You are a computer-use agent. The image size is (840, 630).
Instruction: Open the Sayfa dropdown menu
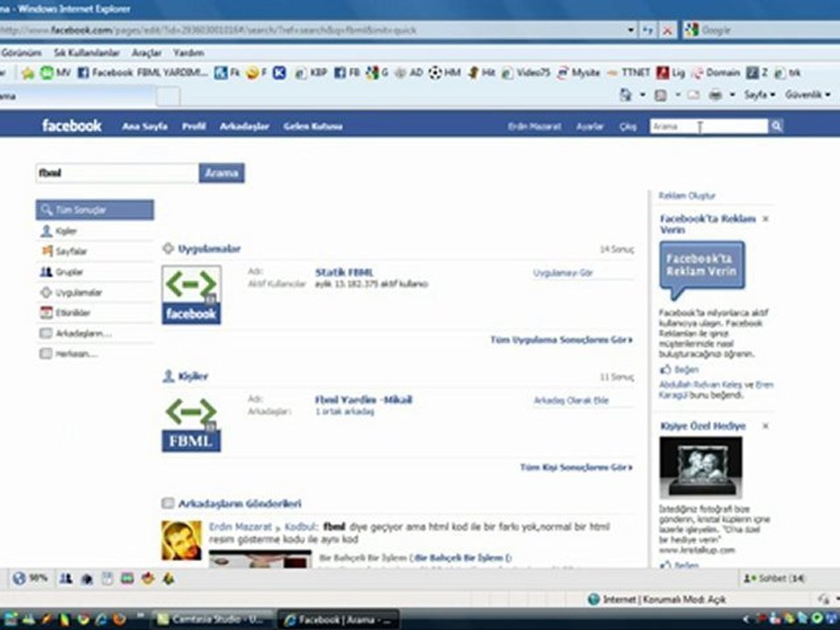759,94
